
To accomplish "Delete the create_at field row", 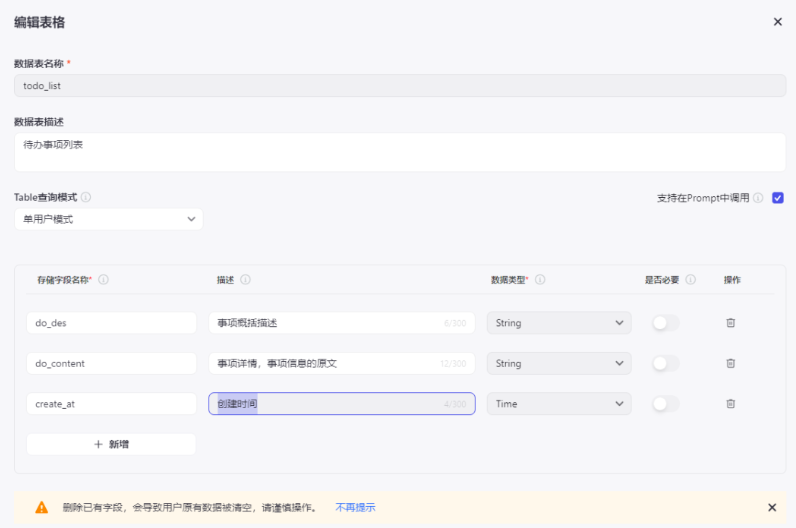I will pyautogui.click(x=731, y=404).
